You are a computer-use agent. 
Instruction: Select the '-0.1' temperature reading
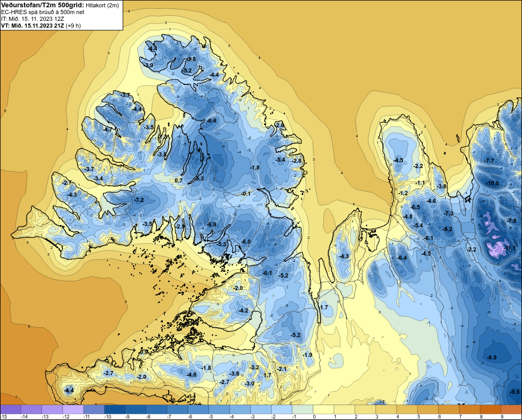246,194
